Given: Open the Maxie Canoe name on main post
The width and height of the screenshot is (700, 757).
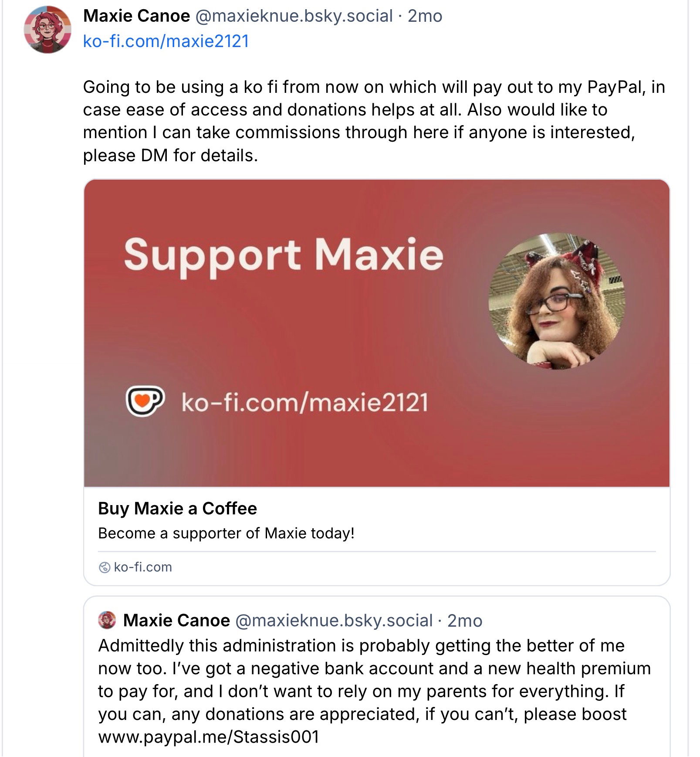Looking at the screenshot, I should pyautogui.click(x=136, y=16).
